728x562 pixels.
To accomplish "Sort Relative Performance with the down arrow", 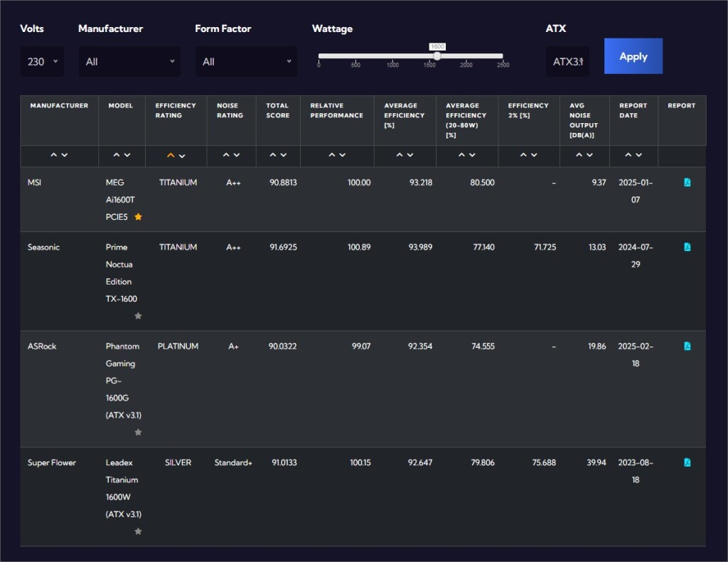I will (343, 155).
